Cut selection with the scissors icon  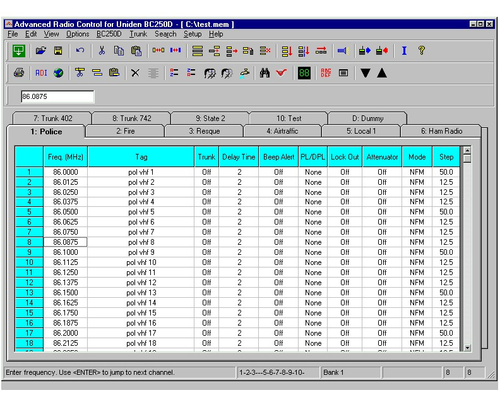click(102, 51)
